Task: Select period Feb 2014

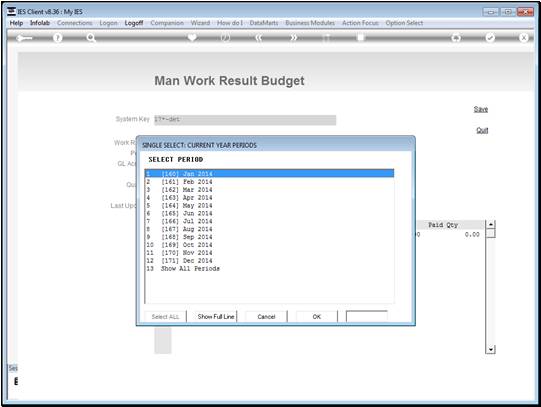Action: click(x=269, y=182)
